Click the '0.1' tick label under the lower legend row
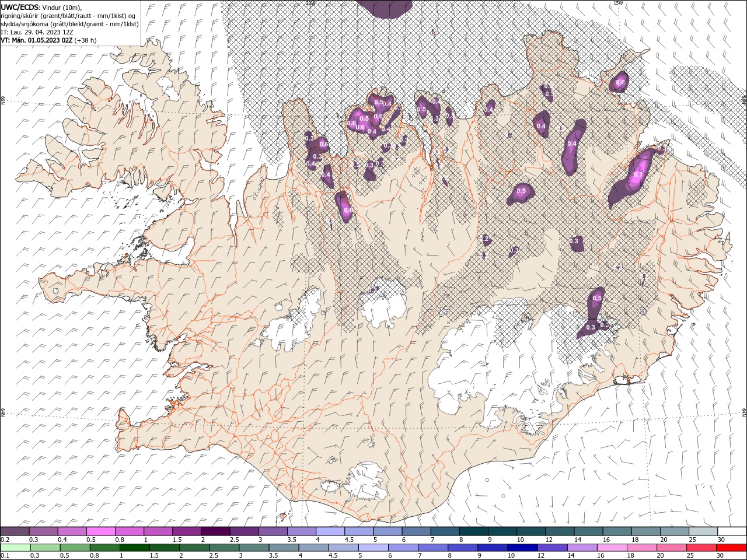Image resolution: width=747 pixels, height=560 pixels. pos(5,556)
